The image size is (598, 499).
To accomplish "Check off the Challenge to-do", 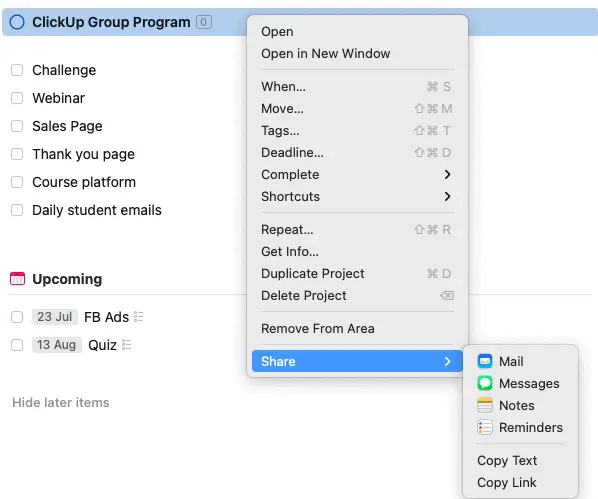I will point(17,70).
